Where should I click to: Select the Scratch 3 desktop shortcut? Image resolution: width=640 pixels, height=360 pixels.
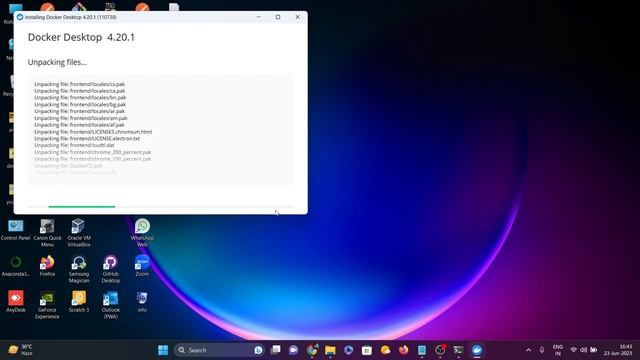click(x=79, y=302)
